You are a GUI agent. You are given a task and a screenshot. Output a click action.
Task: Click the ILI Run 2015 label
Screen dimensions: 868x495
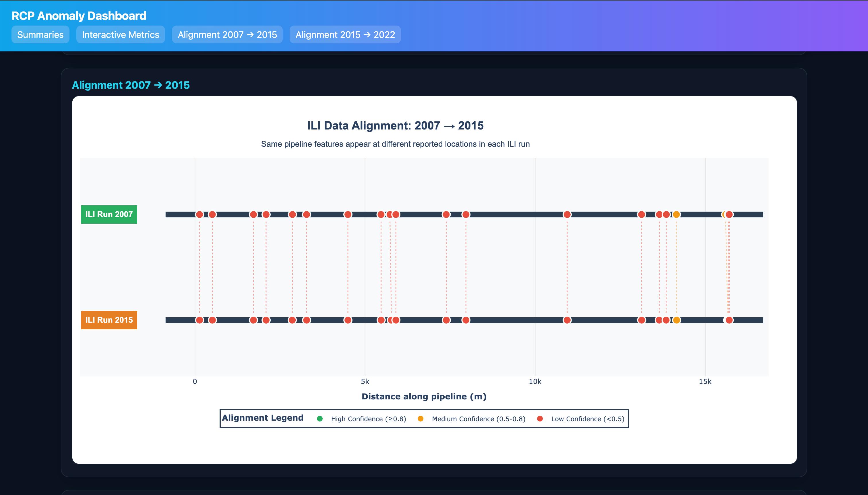point(109,320)
